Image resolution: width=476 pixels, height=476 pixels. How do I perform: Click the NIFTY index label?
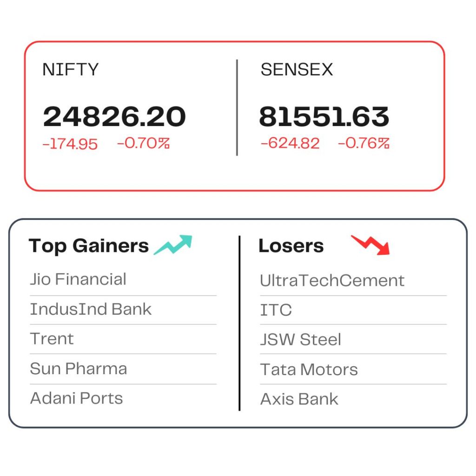click(71, 69)
